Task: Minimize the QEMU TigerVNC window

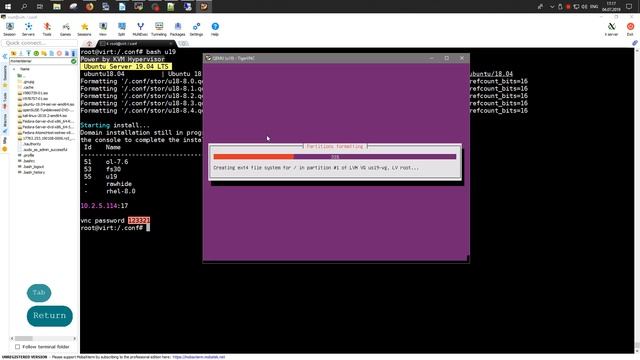Action: (431, 58)
